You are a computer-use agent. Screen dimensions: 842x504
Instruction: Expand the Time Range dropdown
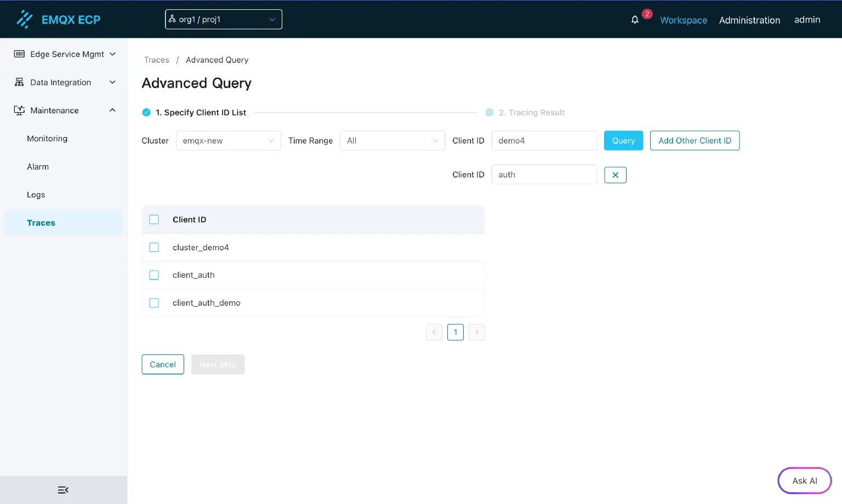click(x=392, y=141)
